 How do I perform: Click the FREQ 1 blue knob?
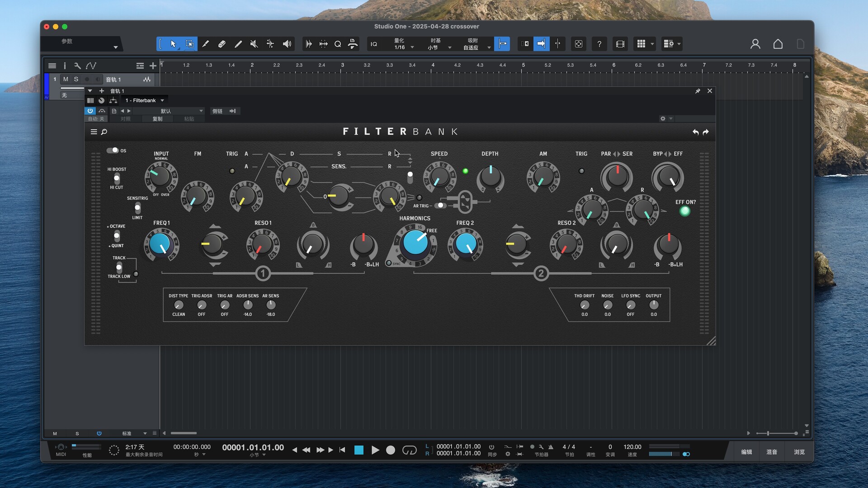[x=161, y=244]
